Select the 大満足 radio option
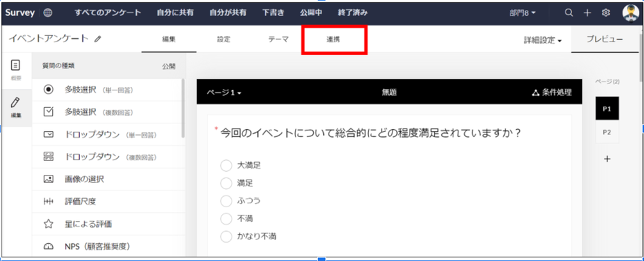 coord(226,166)
